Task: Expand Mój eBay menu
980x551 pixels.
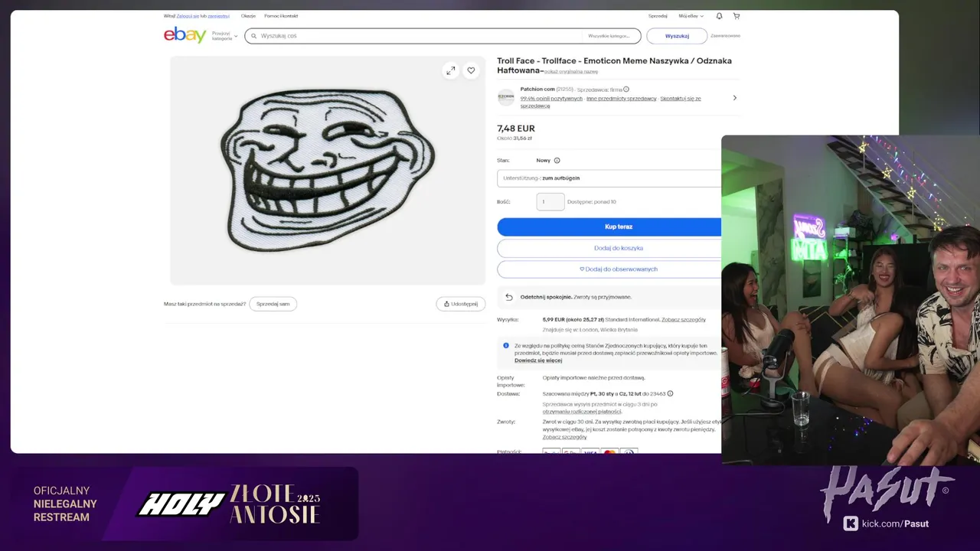Action: pos(691,16)
